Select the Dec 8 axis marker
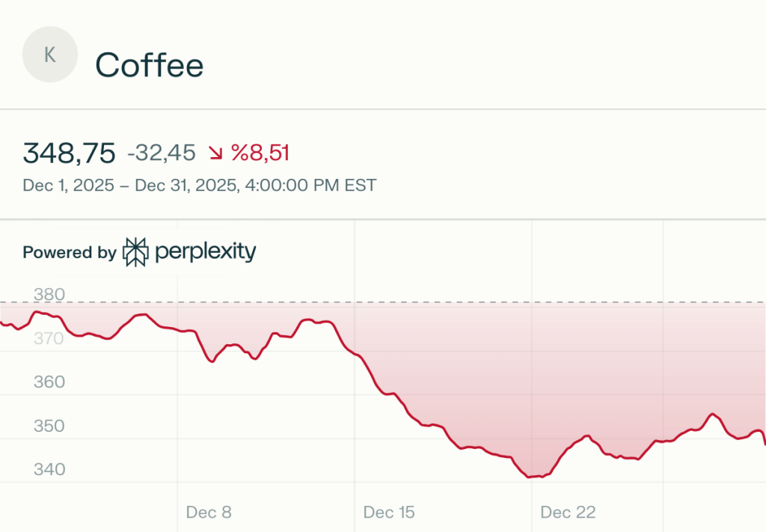Viewport: 766px width, 532px height. (209, 512)
